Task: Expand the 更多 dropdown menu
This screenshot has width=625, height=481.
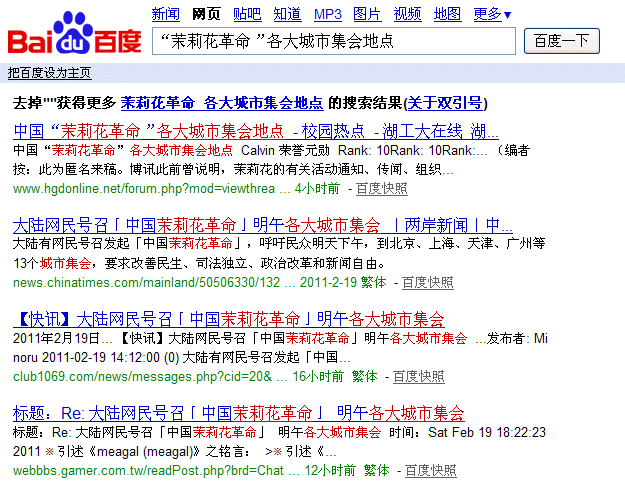Action: point(492,14)
